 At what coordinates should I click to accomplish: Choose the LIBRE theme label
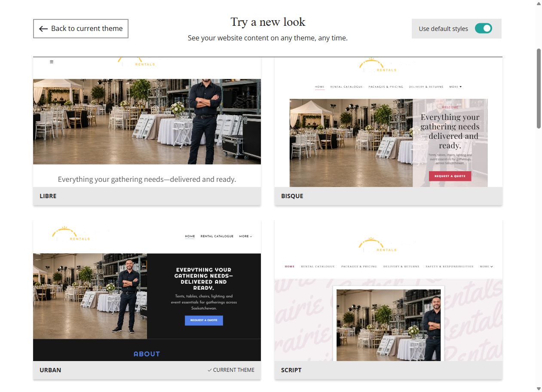coord(48,196)
